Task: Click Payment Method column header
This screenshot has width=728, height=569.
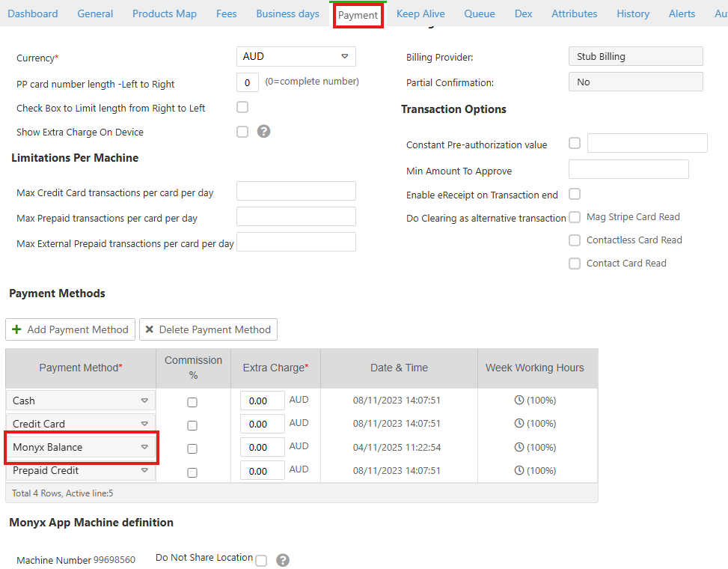Action: [81, 368]
